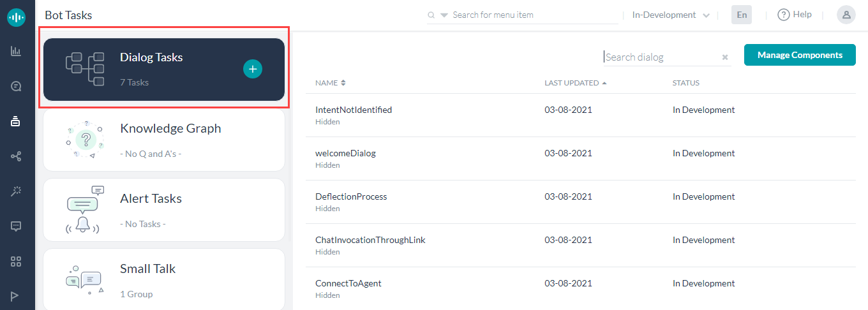
Task: Open the grid apps sidebar icon
Action: coord(17,261)
